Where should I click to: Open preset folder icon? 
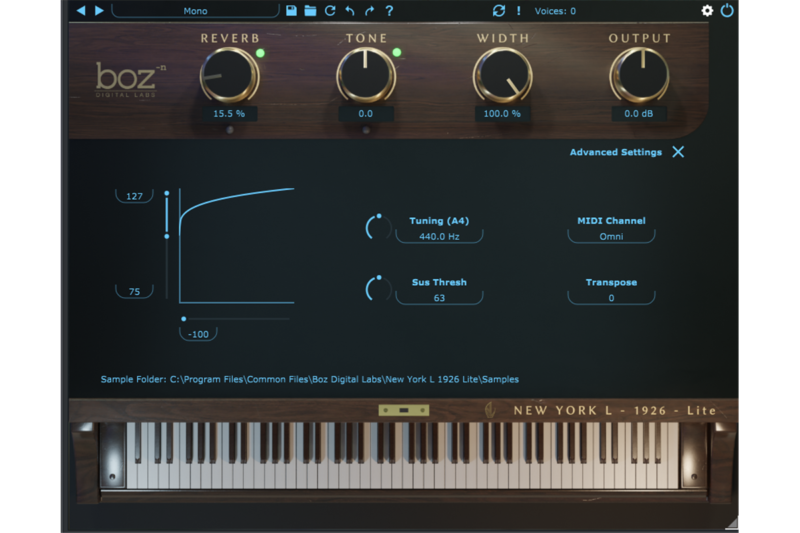[x=310, y=11]
